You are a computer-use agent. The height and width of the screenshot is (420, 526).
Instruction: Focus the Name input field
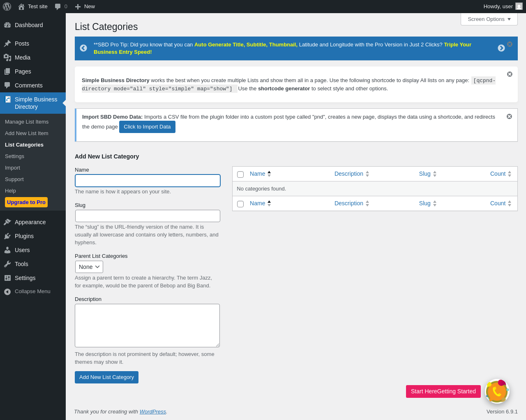[148, 181]
